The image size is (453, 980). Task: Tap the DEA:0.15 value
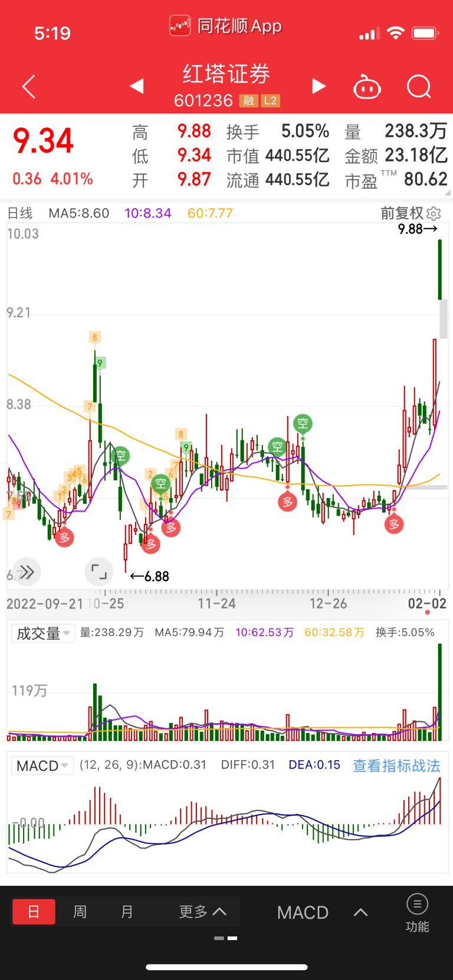(314, 765)
